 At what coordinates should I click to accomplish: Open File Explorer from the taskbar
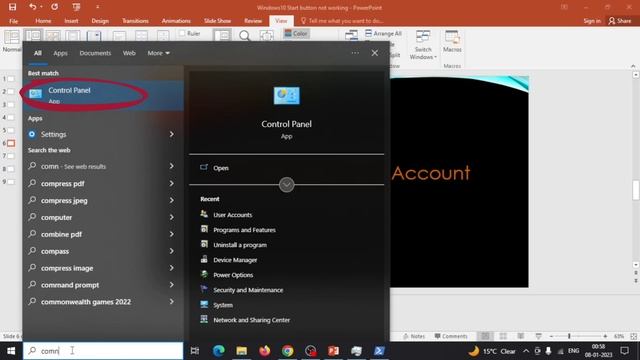pyautogui.click(x=242, y=351)
